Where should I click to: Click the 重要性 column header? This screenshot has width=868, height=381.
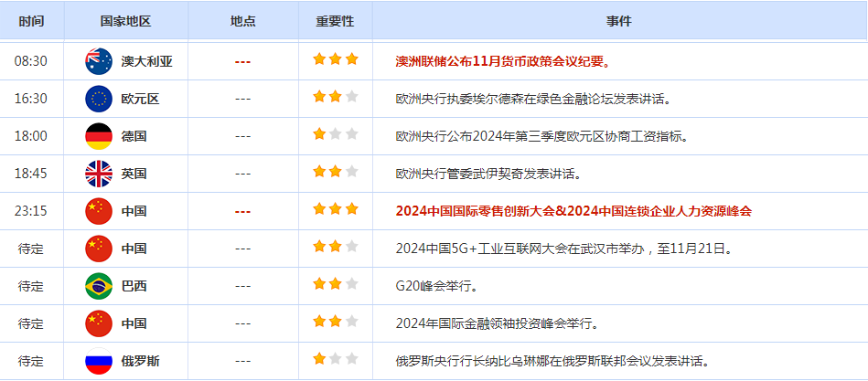coord(335,22)
